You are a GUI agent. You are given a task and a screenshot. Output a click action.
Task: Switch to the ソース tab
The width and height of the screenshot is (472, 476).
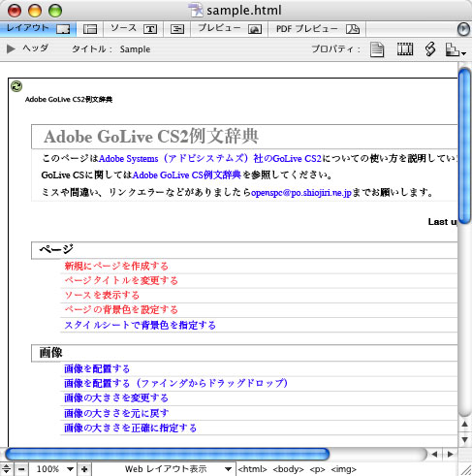134,29
